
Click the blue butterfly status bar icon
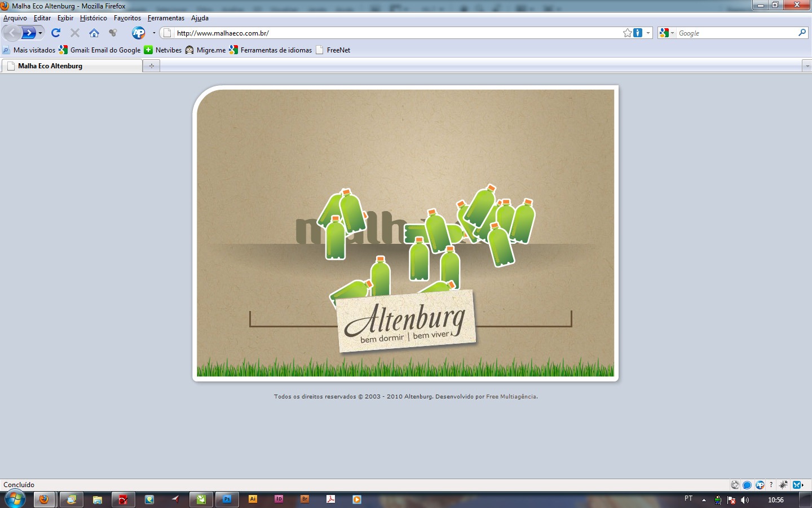click(x=797, y=485)
